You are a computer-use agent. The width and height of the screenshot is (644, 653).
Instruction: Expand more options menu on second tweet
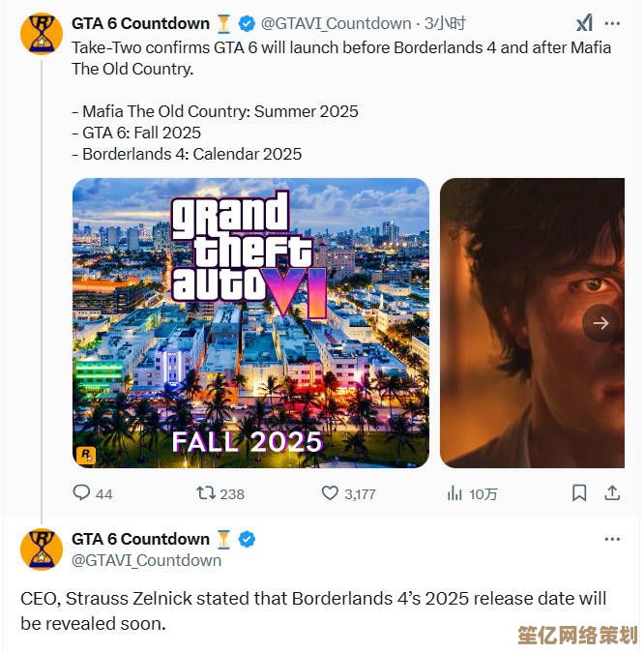coord(612,539)
